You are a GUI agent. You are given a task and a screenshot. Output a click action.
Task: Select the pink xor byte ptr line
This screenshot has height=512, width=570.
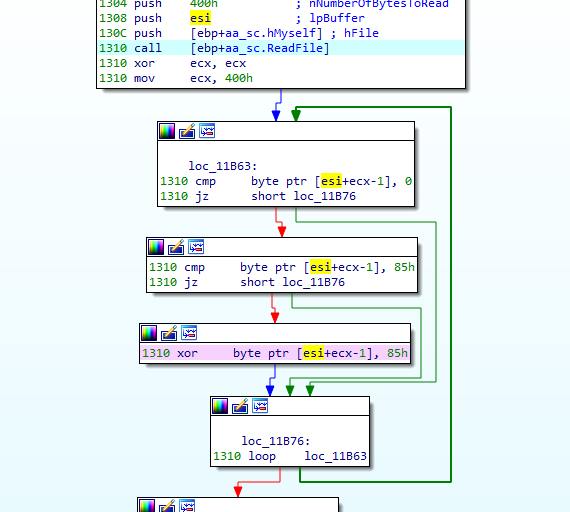point(275,353)
